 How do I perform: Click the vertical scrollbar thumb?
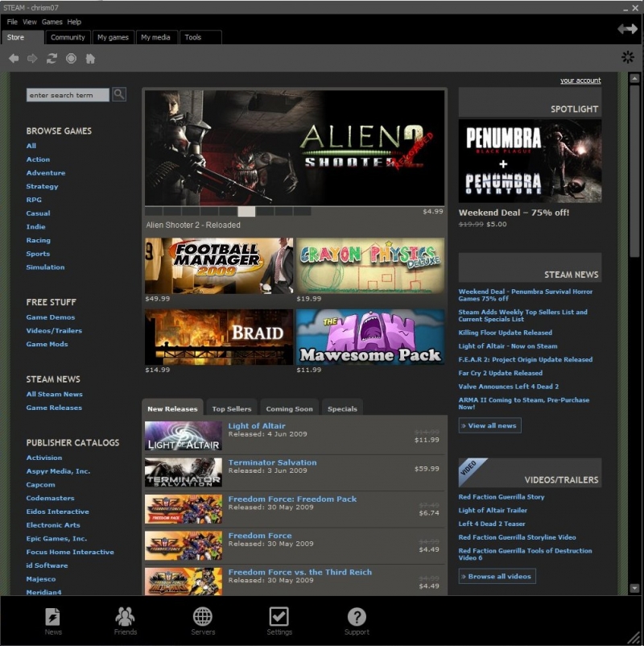634,171
